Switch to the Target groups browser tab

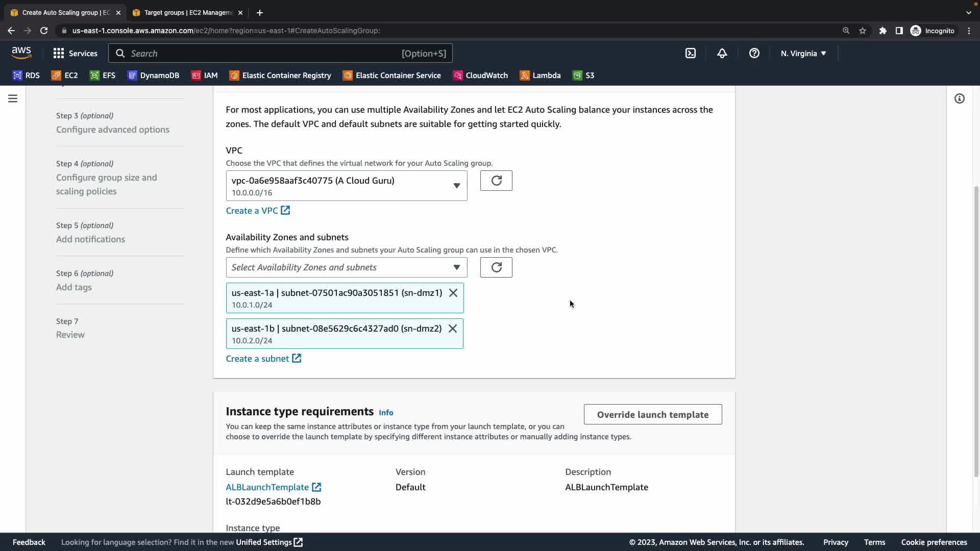coord(187,12)
